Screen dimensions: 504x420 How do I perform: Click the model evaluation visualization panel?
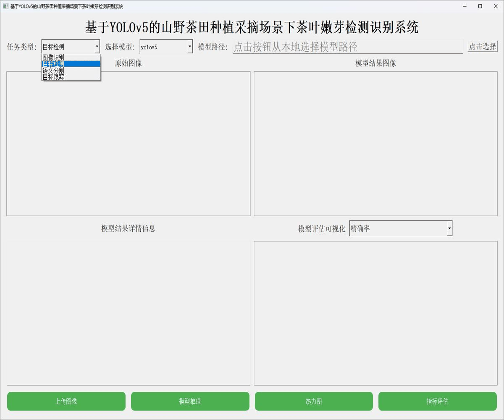click(x=375, y=313)
